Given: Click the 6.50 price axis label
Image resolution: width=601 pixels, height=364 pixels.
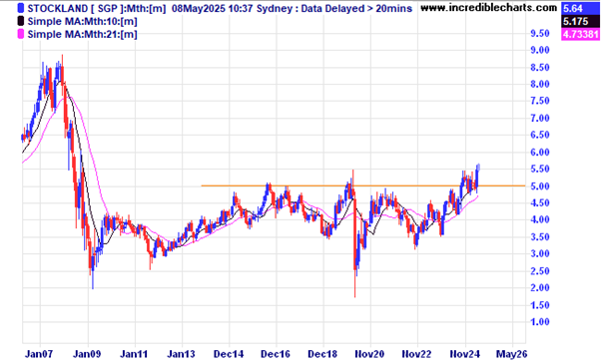Looking at the screenshot, I should tap(540, 135).
